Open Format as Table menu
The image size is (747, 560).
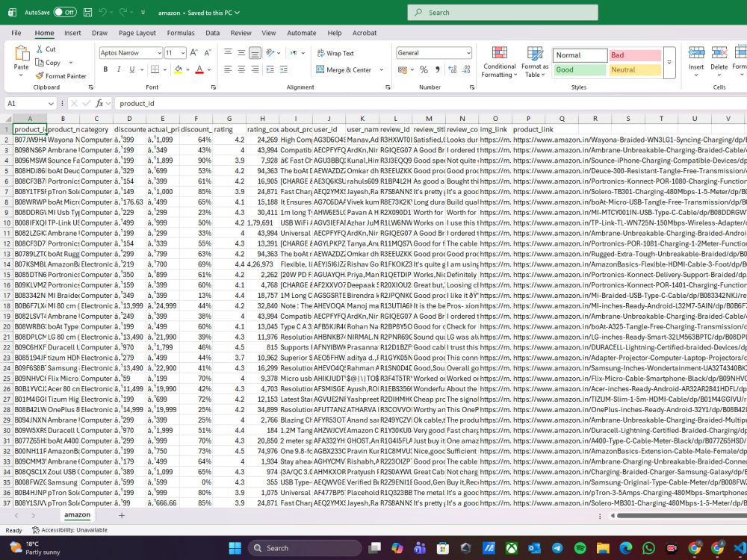(x=535, y=63)
